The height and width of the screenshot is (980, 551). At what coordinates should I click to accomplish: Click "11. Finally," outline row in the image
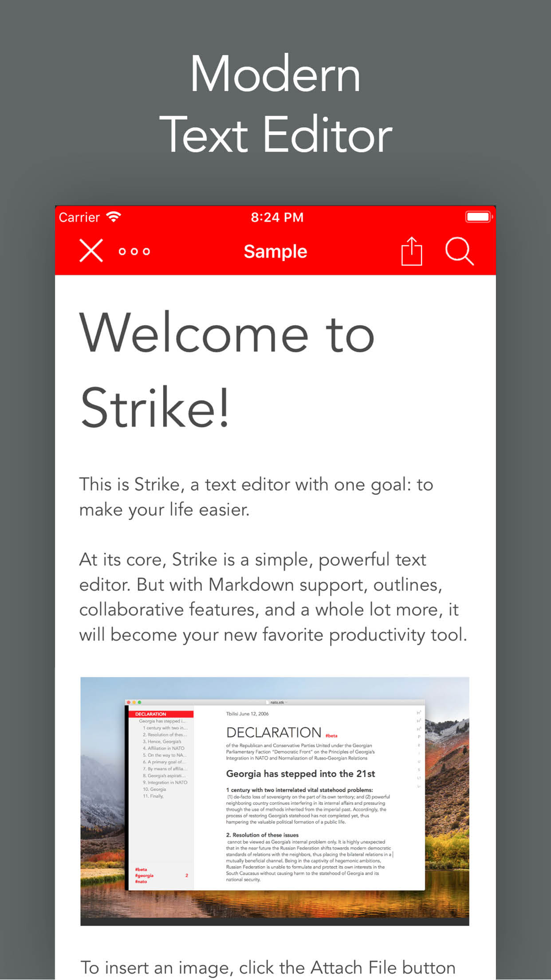coord(153,796)
